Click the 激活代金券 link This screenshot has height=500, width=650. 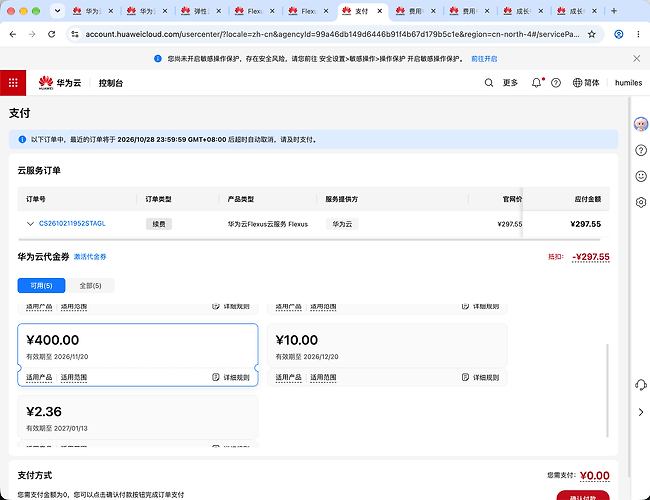[90, 257]
